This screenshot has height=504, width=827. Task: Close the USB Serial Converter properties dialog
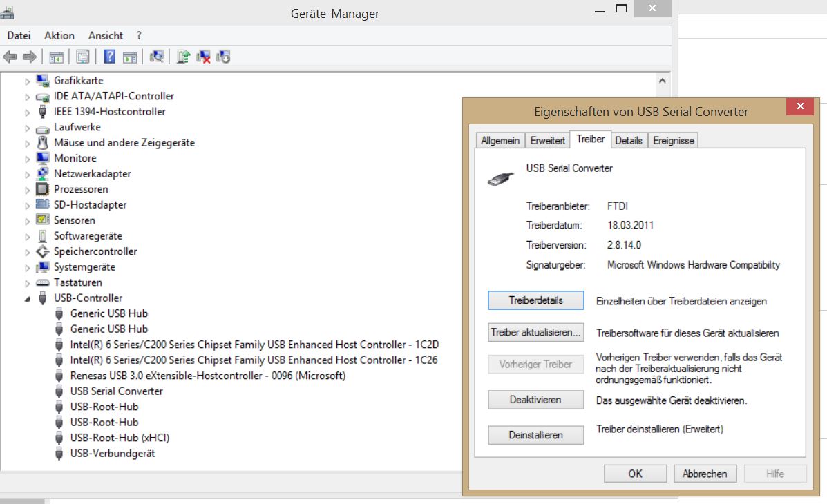(x=799, y=106)
